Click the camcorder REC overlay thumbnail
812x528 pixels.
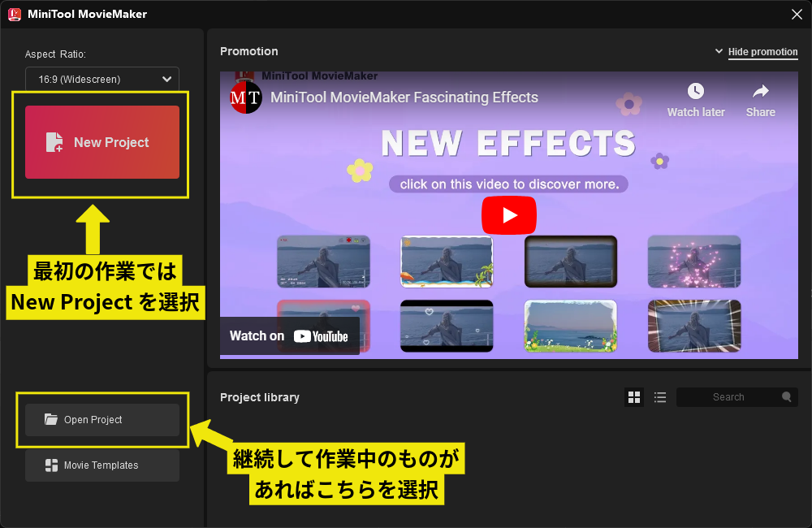324,262
